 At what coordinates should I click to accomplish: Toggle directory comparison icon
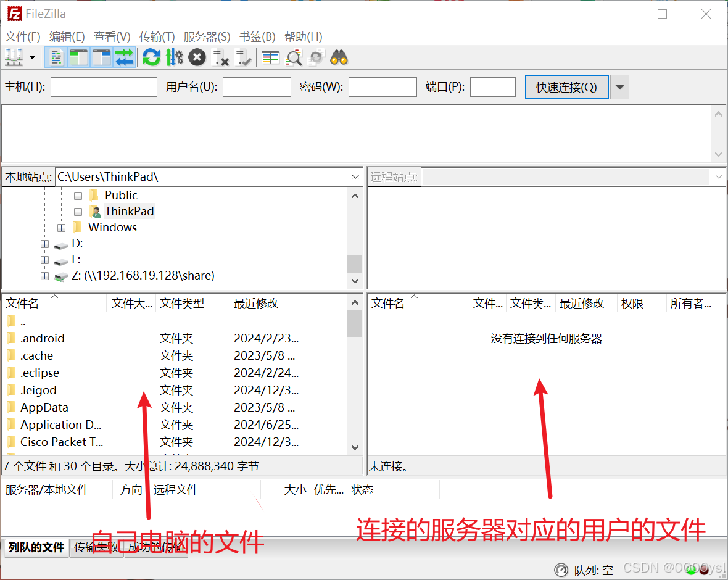pos(294,57)
